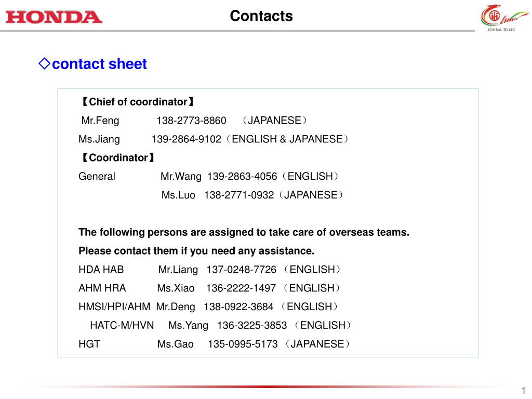This screenshot has width=532, height=399.
Task: Select the Contacts slide title
Action: [x=261, y=16]
